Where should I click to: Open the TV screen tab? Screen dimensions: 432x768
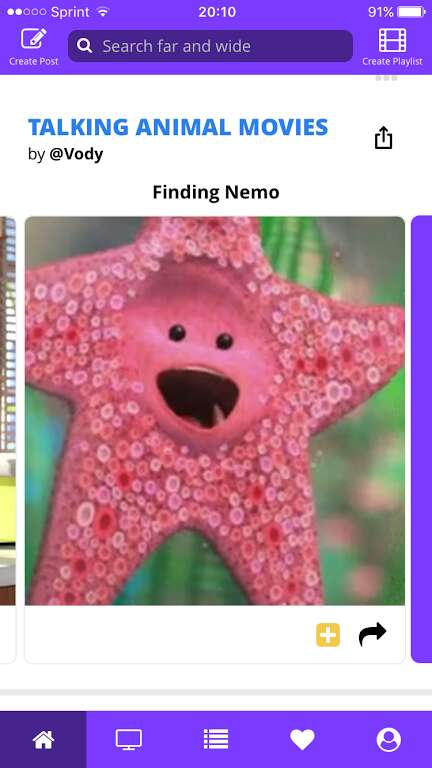point(129,740)
